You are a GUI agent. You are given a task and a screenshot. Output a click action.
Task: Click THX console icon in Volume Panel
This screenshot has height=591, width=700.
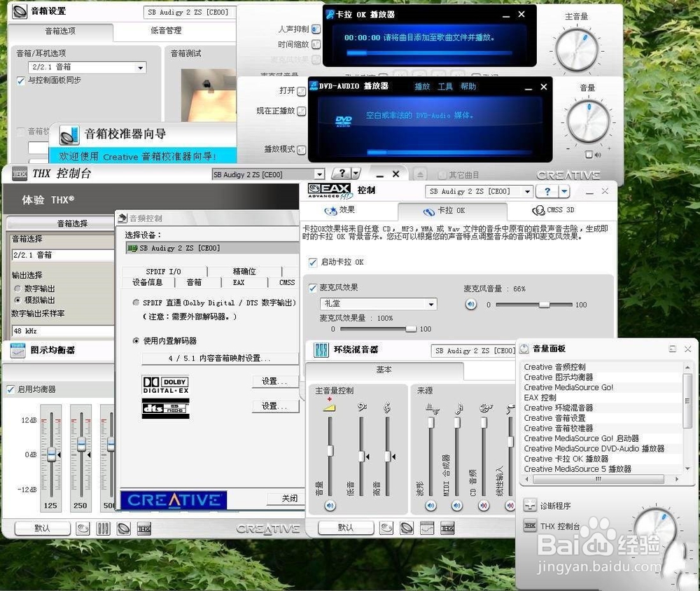[x=530, y=526]
